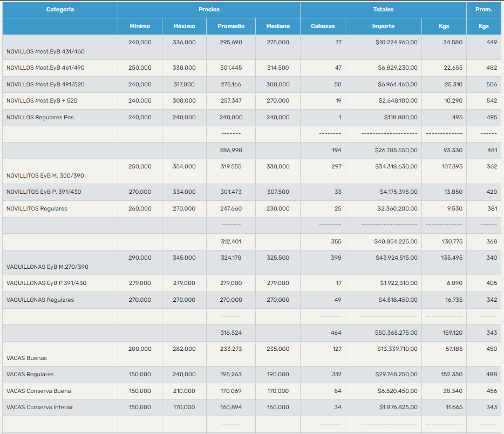Select the VAQUILLONAS EyB P.391/430 row label

46,283
